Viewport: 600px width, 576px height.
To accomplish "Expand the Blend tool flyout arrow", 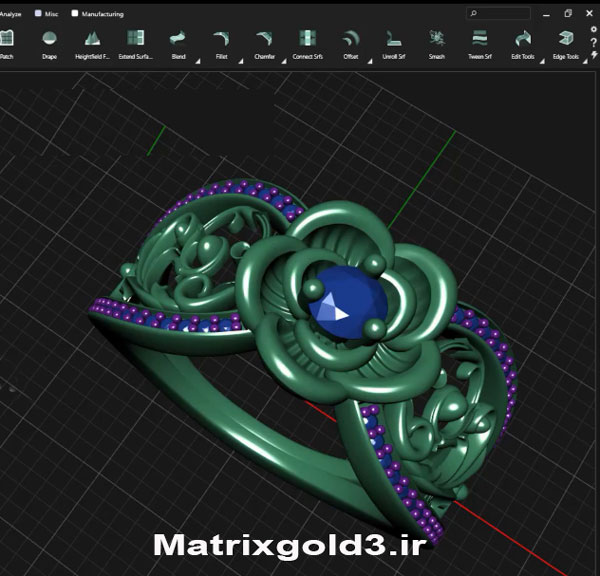I will [x=198, y=61].
